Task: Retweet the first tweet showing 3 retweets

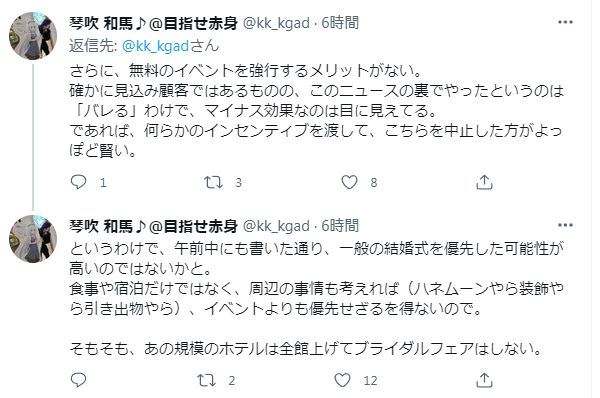Action: tap(213, 183)
